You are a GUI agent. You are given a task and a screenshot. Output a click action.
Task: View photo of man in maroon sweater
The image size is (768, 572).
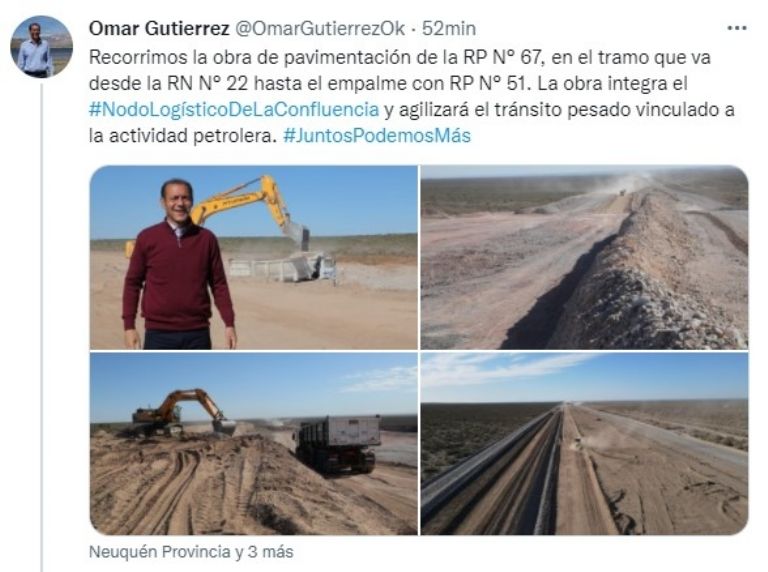tap(254, 257)
